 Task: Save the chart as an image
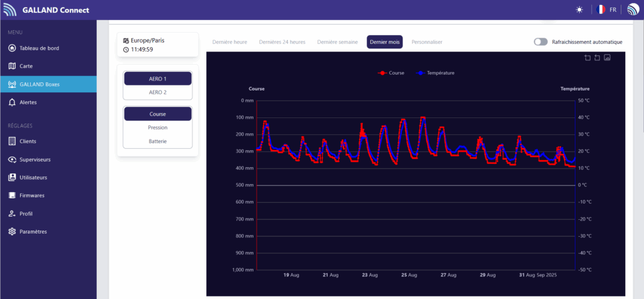(x=607, y=58)
